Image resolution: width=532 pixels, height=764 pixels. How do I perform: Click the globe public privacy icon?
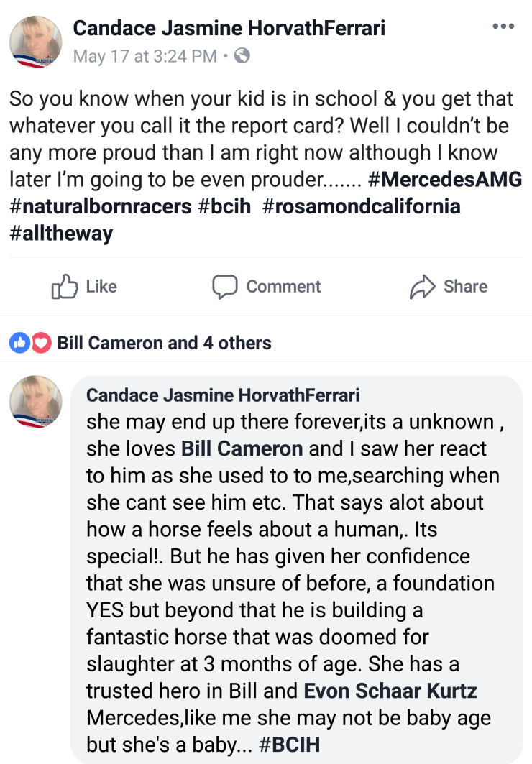[x=242, y=55]
